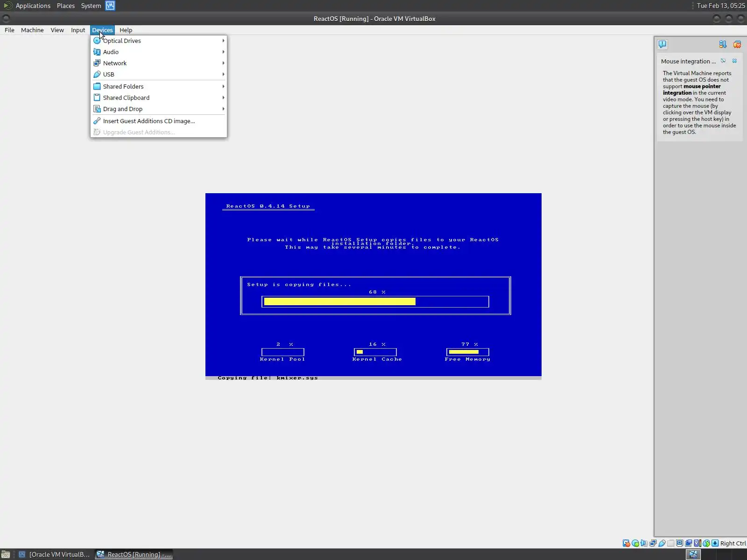Click the audio status indicator icon
Screen dimensions: 747x560
644,543
